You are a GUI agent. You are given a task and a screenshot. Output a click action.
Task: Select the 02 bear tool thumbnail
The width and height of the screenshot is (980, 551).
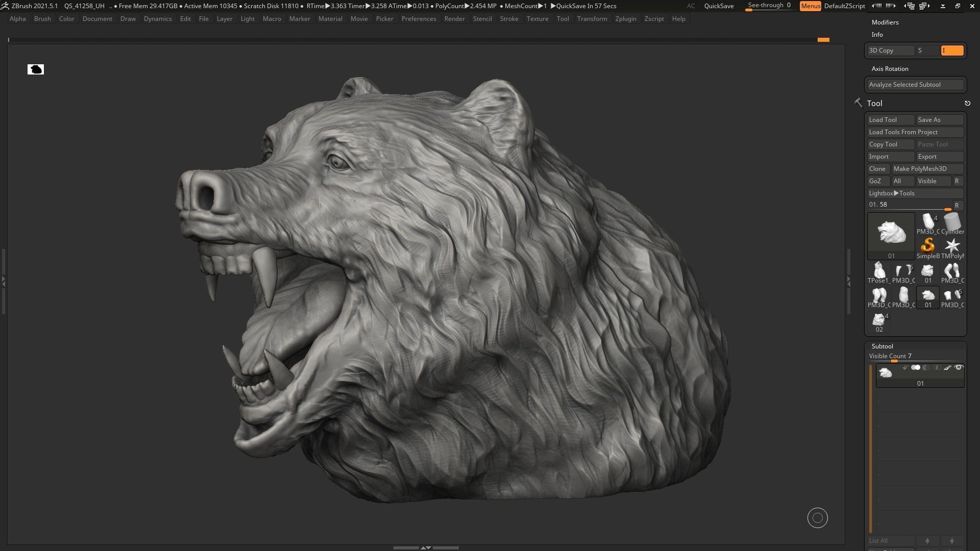(879, 322)
